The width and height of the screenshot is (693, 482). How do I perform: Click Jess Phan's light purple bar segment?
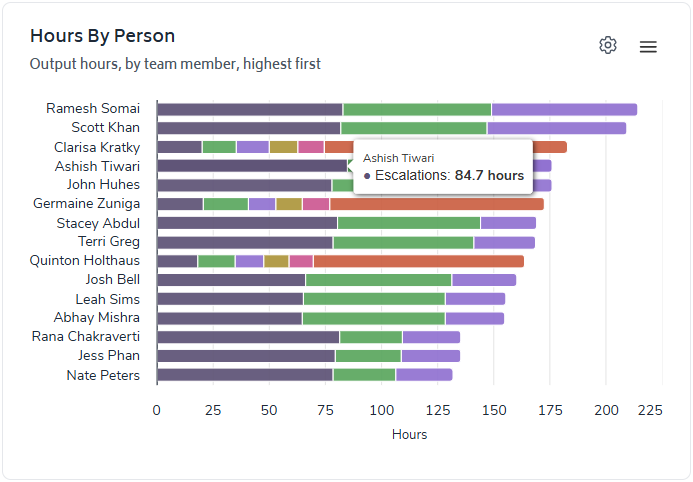pos(430,356)
